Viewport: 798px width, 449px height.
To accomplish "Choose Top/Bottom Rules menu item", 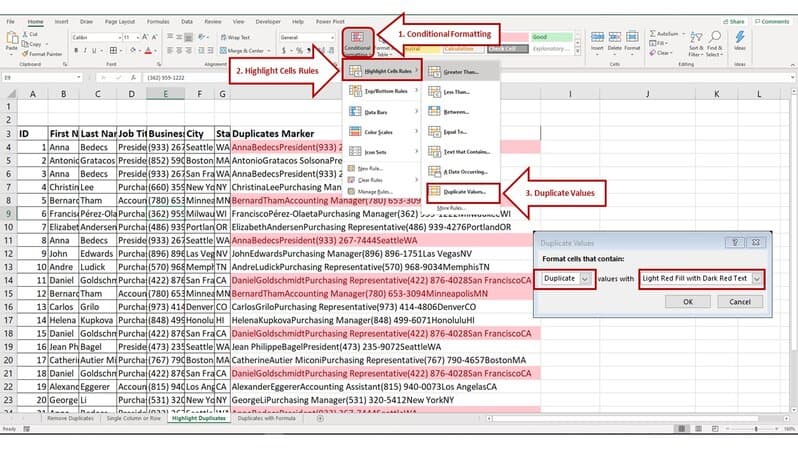I will coord(382,91).
